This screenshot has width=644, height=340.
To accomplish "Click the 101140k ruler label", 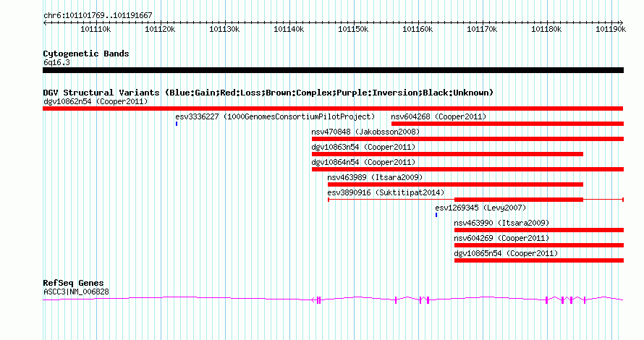I will (289, 29).
